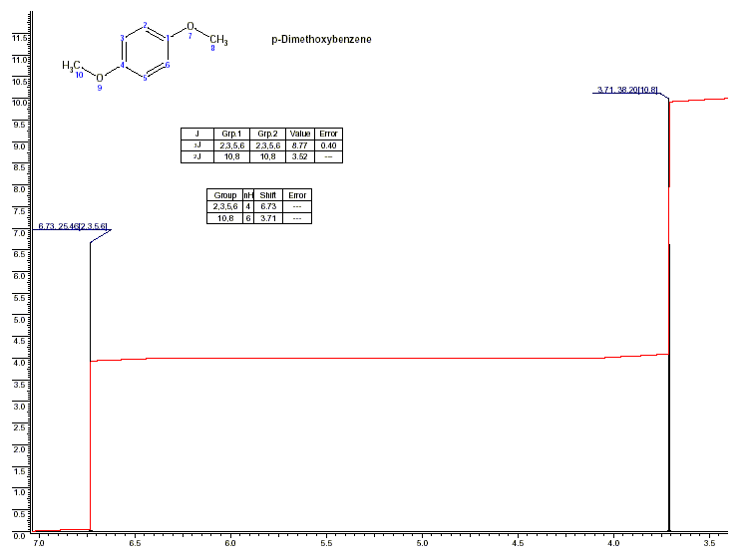The image size is (745, 560).
Task: Select Group cell 2,3,5,6 in shift table
Action: tap(224, 206)
